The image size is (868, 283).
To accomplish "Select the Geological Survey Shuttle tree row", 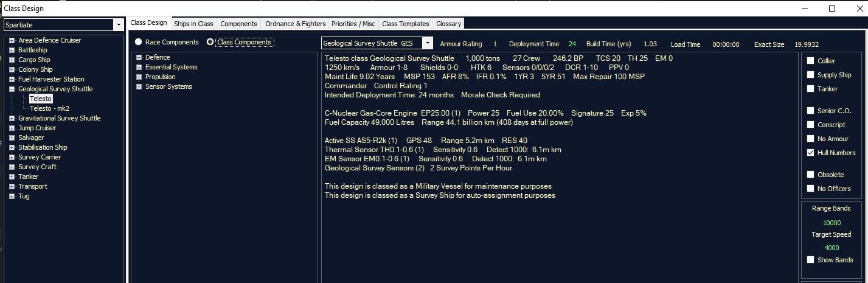I will [x=55, y=89].
